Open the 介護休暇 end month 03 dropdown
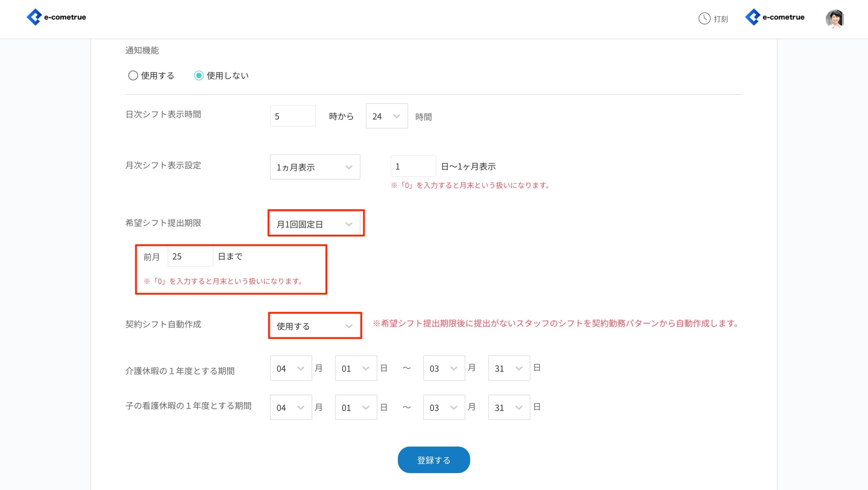 (x=444, y=368)
